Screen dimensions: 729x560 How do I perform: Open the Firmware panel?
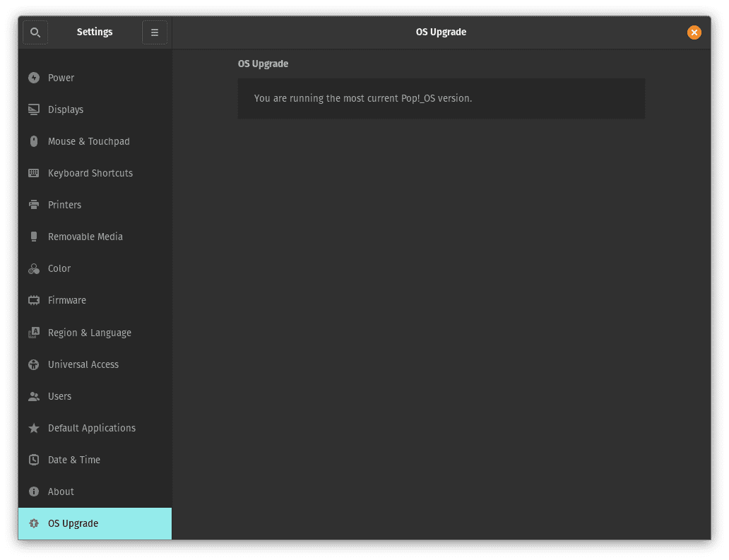click(x=95, y=300)
